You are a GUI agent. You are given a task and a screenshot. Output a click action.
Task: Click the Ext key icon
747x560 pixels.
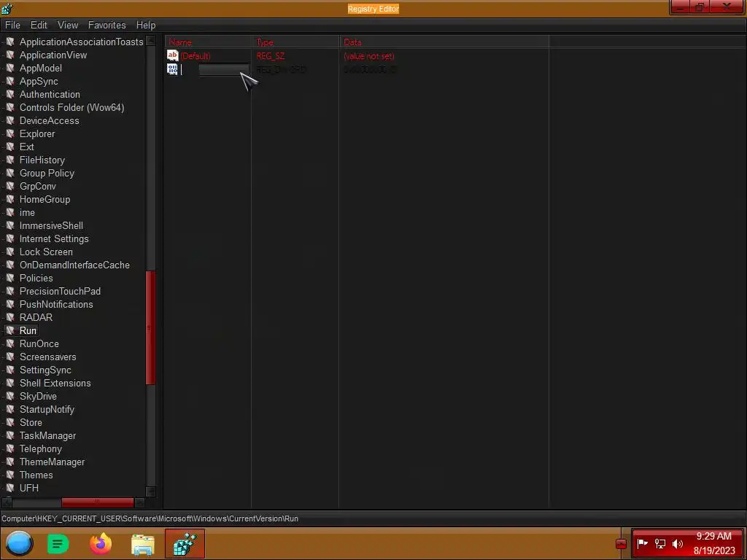point(10,147)
